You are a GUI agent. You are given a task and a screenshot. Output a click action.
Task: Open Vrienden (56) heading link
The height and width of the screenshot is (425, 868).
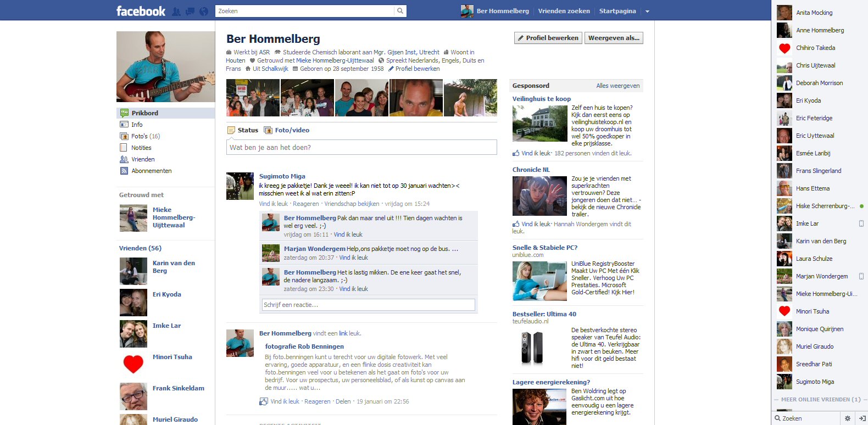click(x=140, y=248)
